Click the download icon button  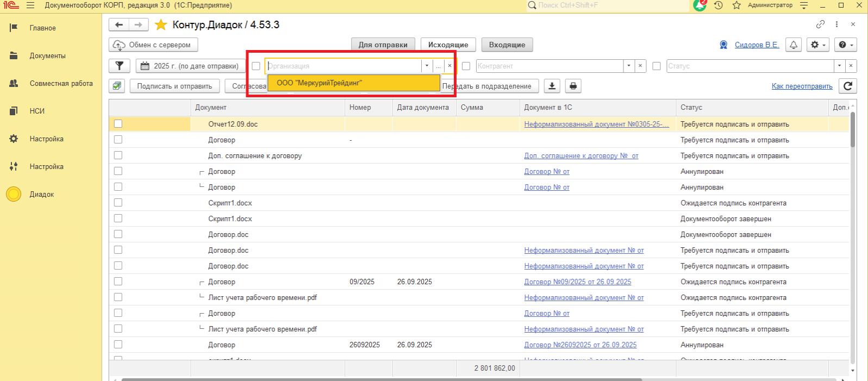pos(552,86)
